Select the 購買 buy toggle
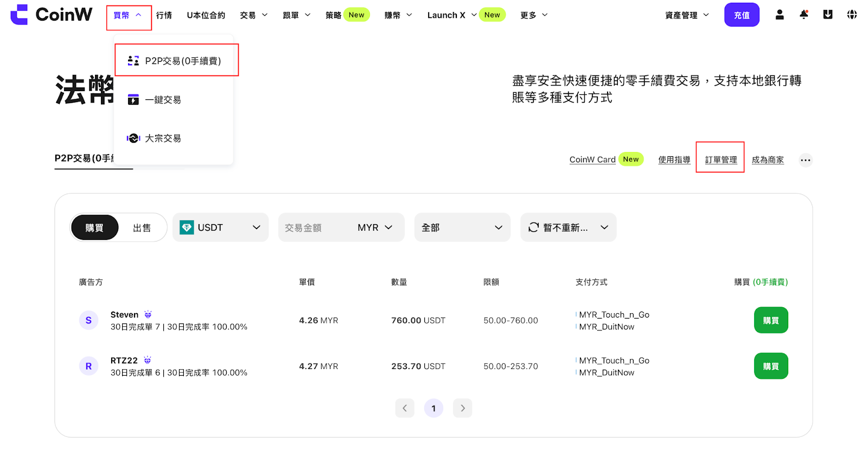The height and width of the screenshot is (476, 868). (x=94, y=227)
